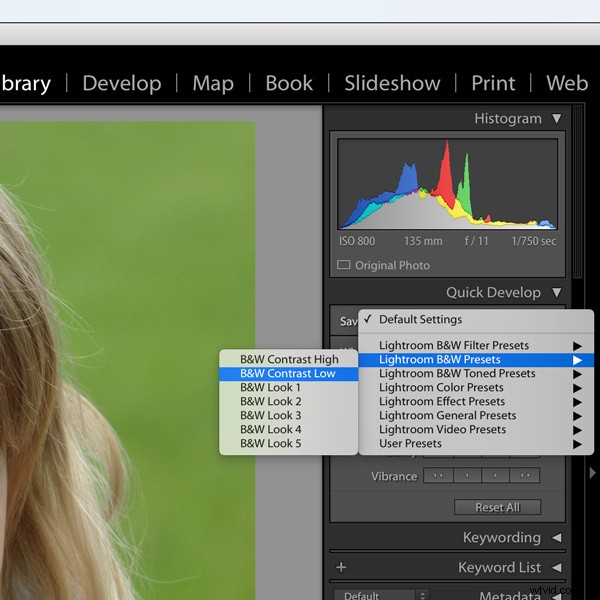
Task: Click the portrait photo preview
Action: coord(127,360)
